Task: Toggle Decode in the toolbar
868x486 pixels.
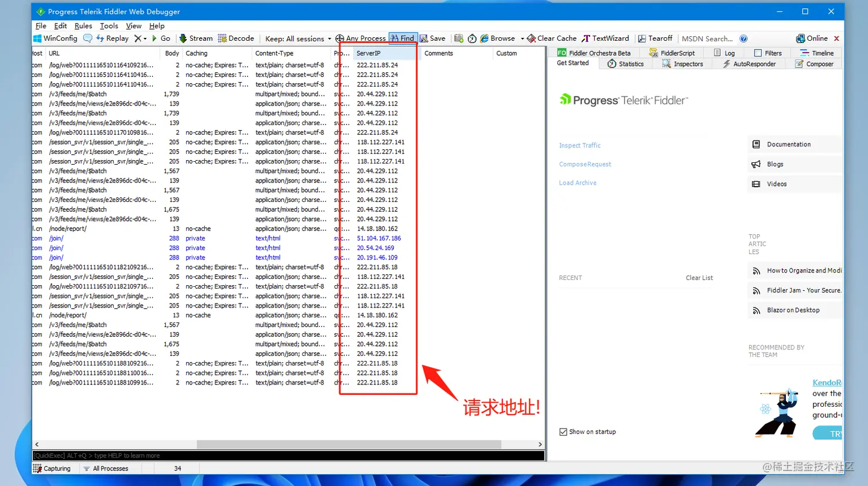Action: [236, 38]
